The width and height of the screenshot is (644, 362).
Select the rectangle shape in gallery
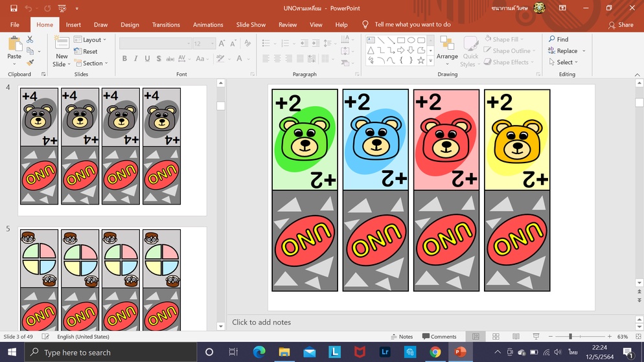(401, 40)
